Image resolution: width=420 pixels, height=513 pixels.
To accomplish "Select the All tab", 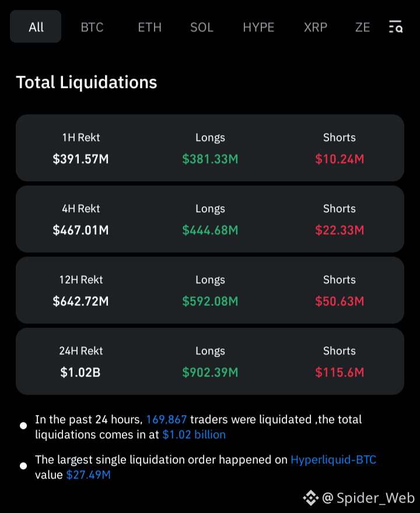I will tap(36, 26).
